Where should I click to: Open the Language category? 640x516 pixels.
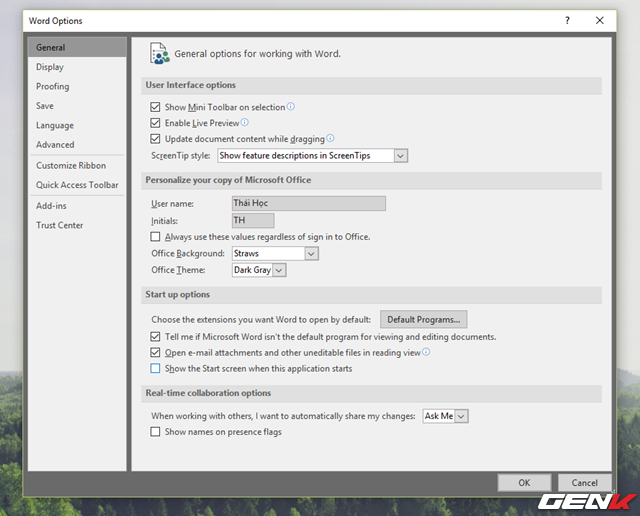coord(77,125)
